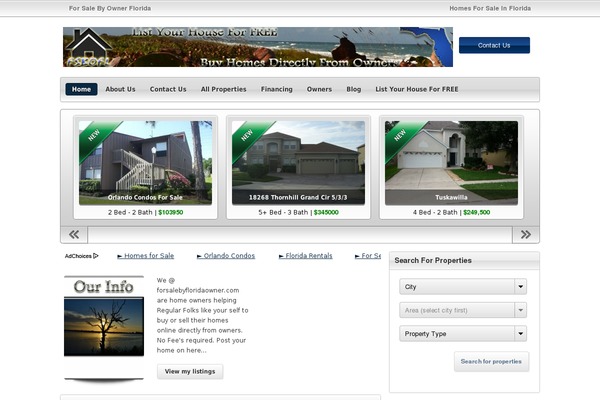Click For Sale By Owner Florida header link
Screen dimensions: 600x400
tap(110, 8)
